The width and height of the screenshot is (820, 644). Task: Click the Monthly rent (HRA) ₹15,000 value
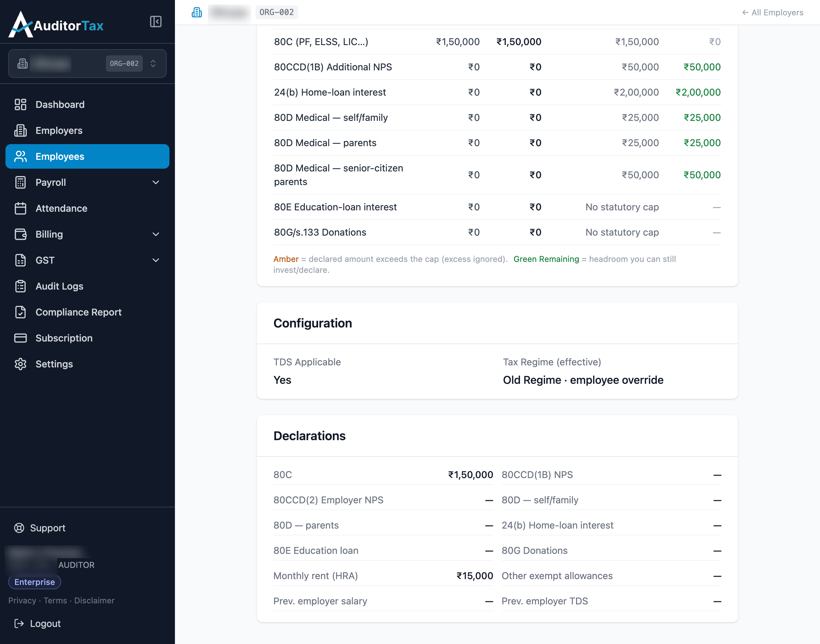(475, 576)
